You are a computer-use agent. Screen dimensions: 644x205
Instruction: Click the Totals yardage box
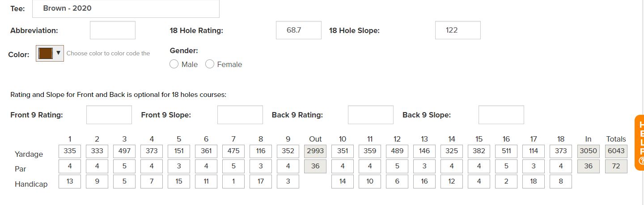pyautogui.click(x=616, y=151)
